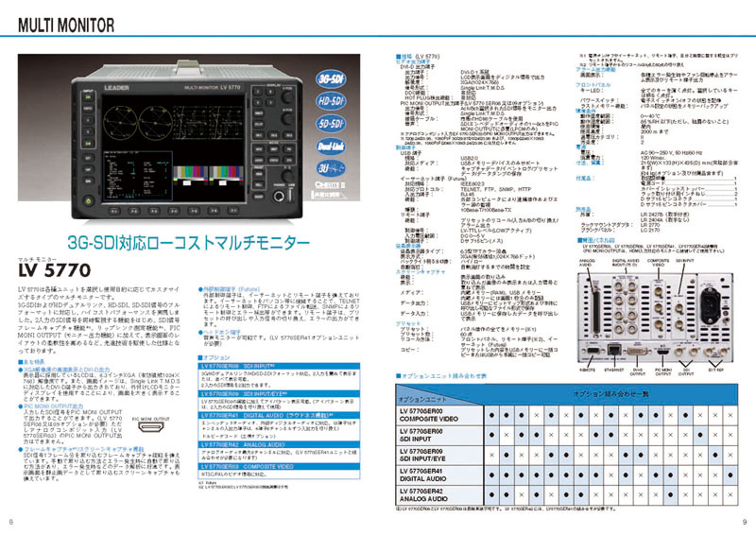Click the SD-SDI badge
Screen dimensions: 756x535
(x=331, y=124)
